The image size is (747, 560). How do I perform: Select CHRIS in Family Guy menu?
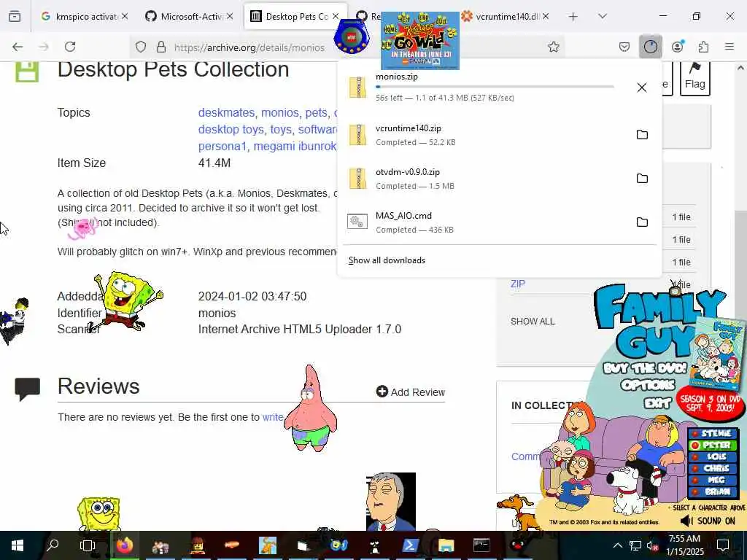coord(713,468)
